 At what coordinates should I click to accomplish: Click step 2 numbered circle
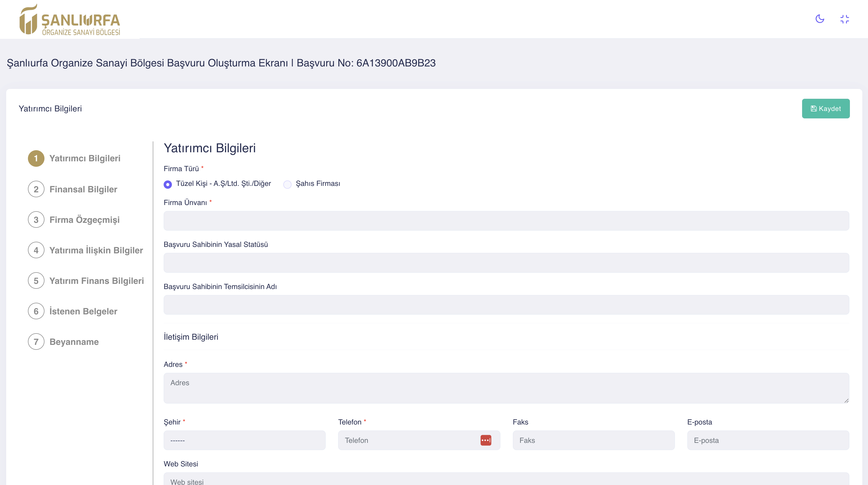point(36,189)
